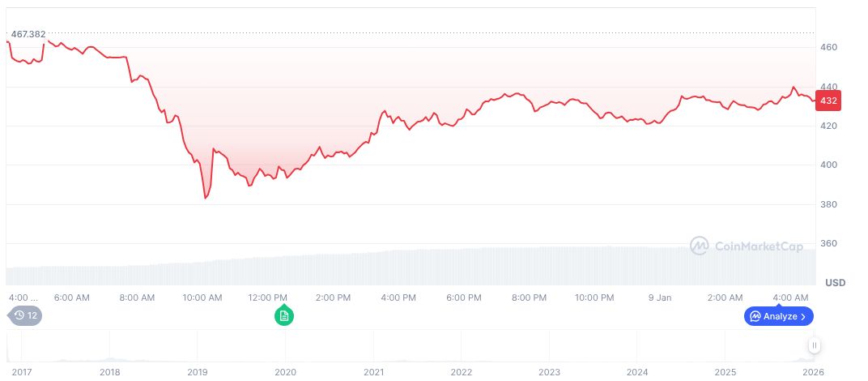
Task: Click the 467.382 high price label
Action: 27,35
